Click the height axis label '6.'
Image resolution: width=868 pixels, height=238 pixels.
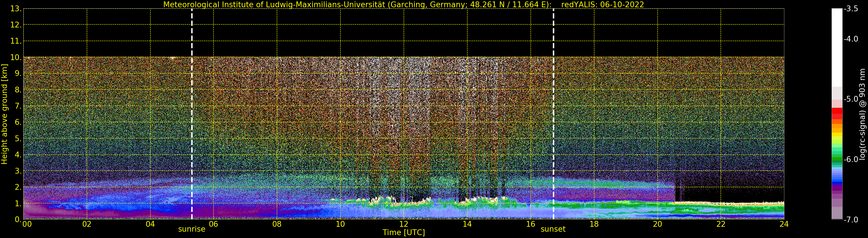click(x=18, y=122)
